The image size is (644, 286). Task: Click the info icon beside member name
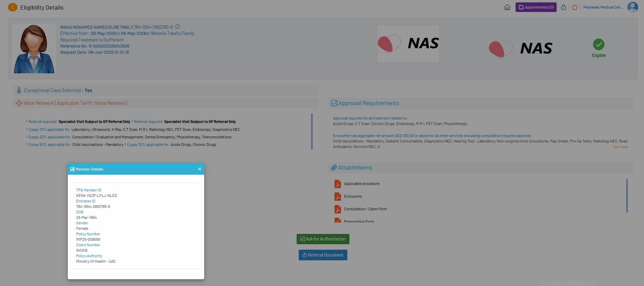click(x=177, y=27)
